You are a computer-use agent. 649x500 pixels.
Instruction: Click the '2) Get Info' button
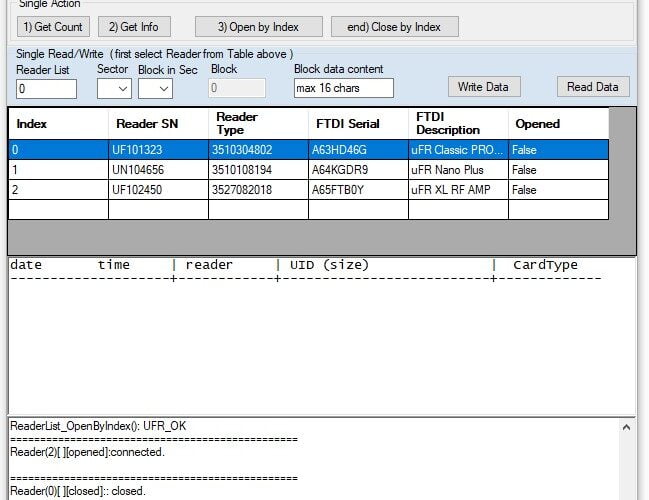pyautogui.click(x=134, y=27)
